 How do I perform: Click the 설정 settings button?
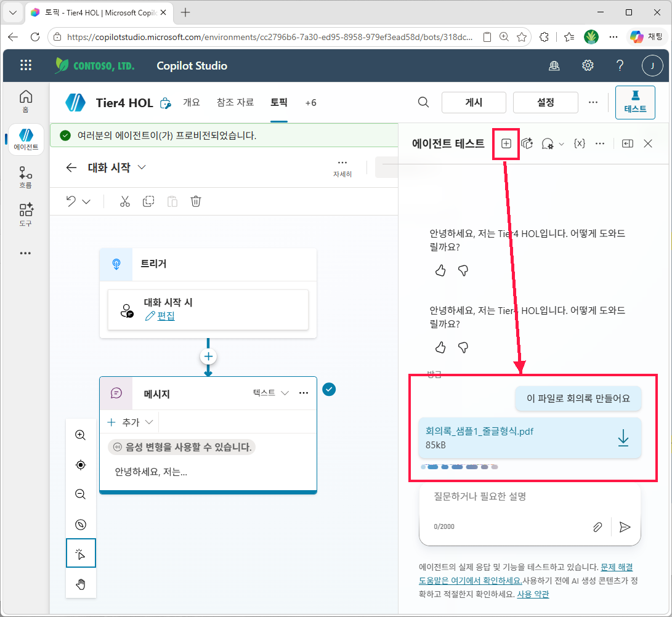(x=546, y=102)
